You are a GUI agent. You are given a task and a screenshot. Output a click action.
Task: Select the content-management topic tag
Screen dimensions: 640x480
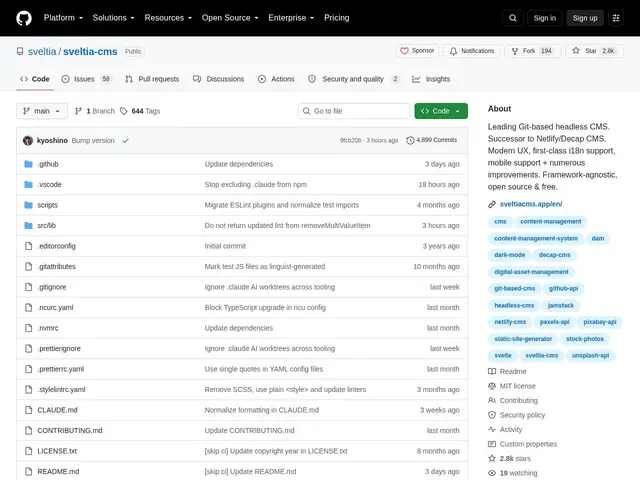550,221
